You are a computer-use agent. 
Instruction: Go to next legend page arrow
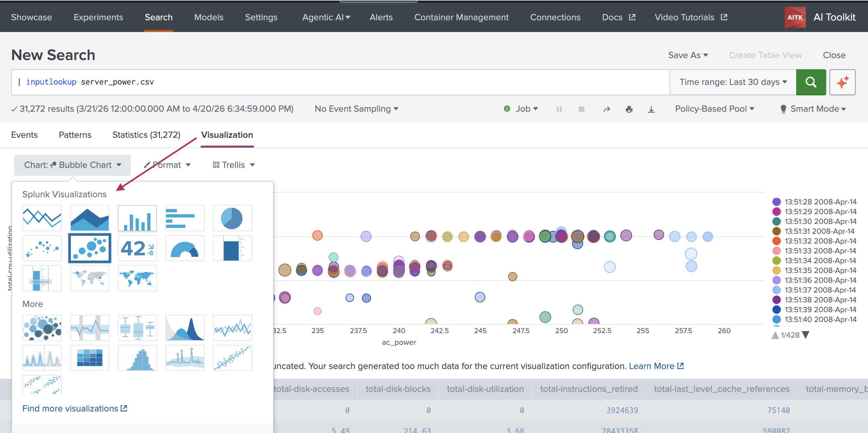pos(806,335)
